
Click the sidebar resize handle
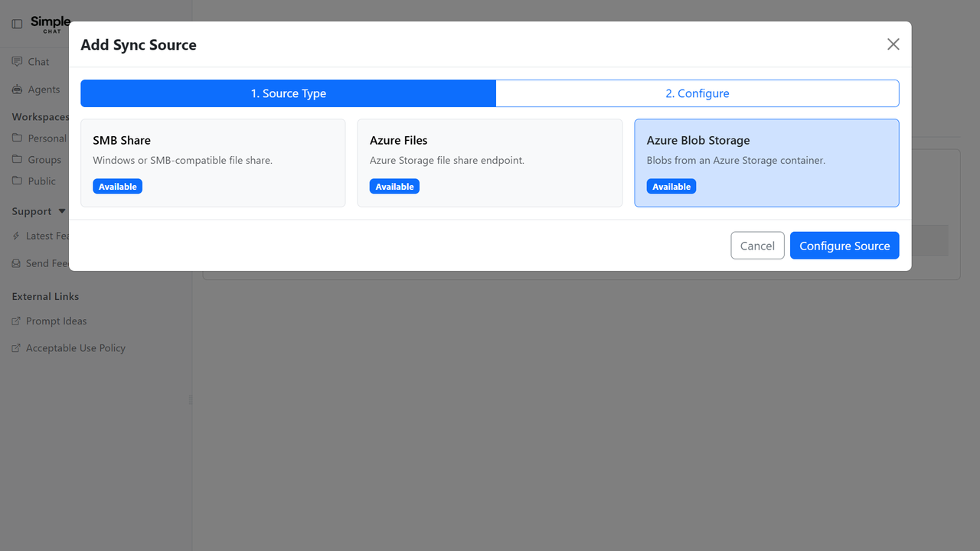click(x=191, y=399)
